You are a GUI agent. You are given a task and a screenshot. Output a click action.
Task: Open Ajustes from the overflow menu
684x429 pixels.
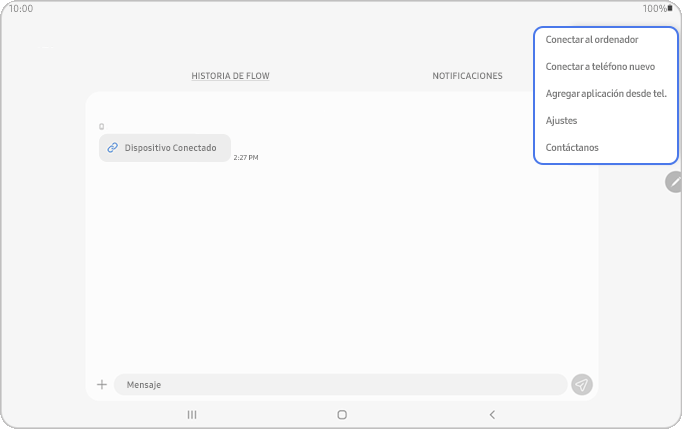[561, 121]
